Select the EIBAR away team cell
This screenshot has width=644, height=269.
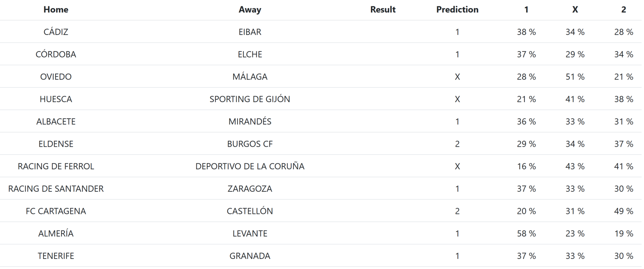point(250,32)
